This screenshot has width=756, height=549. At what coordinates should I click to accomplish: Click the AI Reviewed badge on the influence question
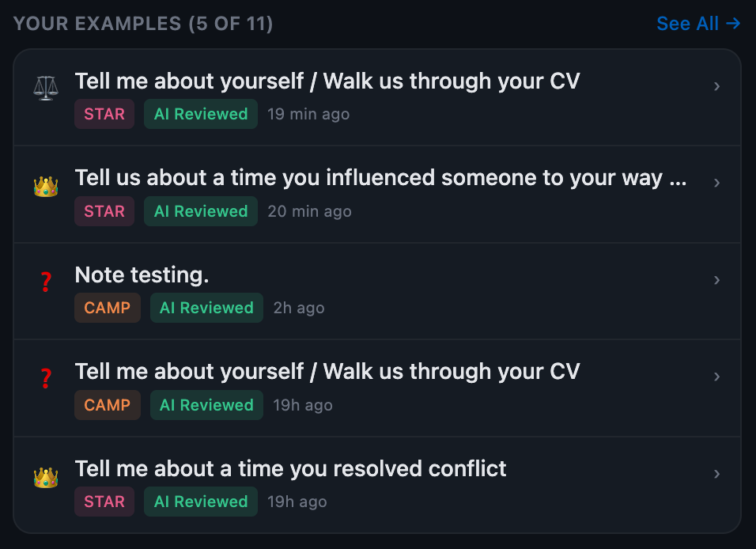(200, 211)
